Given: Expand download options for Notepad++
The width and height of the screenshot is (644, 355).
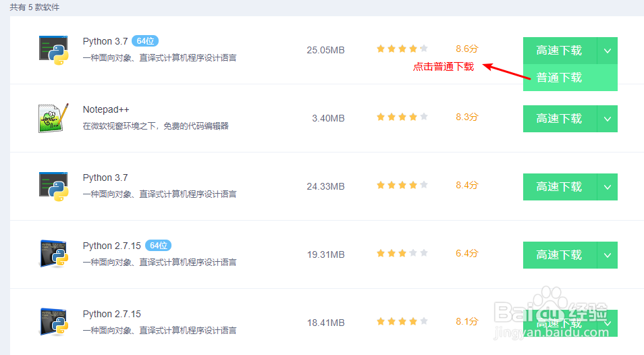Looking at the screenshot, I should (607, 119).
